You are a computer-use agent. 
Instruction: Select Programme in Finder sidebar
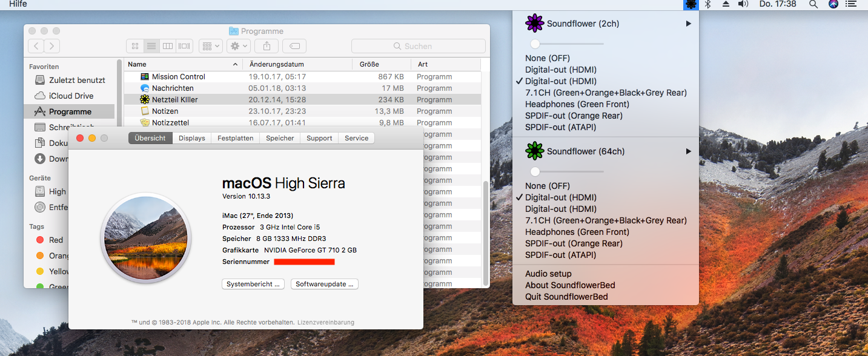point(69,111)
